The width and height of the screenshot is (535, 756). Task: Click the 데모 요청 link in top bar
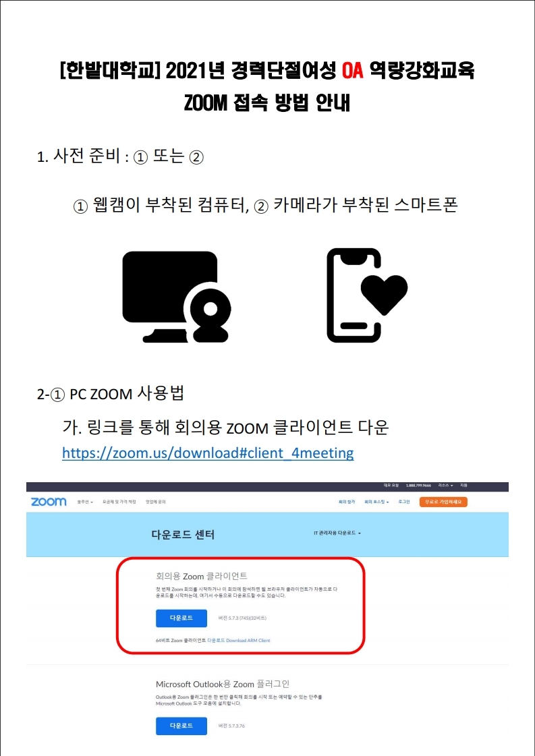click(391, 486)
